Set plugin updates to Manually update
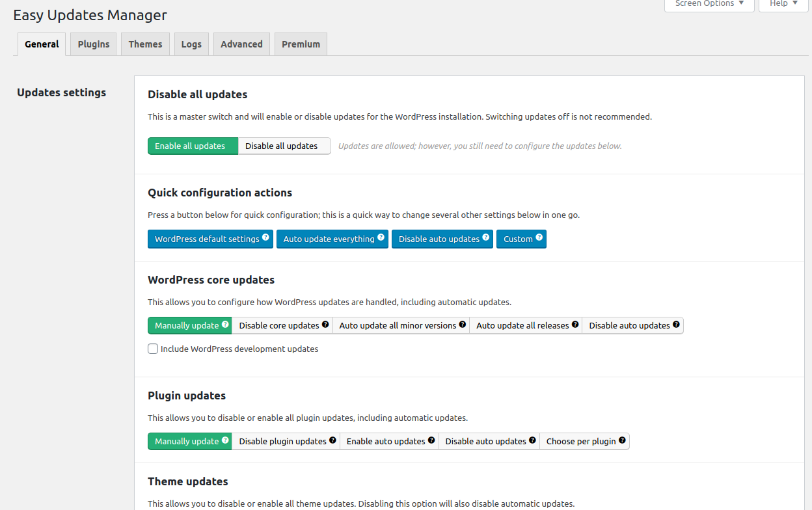 pos(189,441)
